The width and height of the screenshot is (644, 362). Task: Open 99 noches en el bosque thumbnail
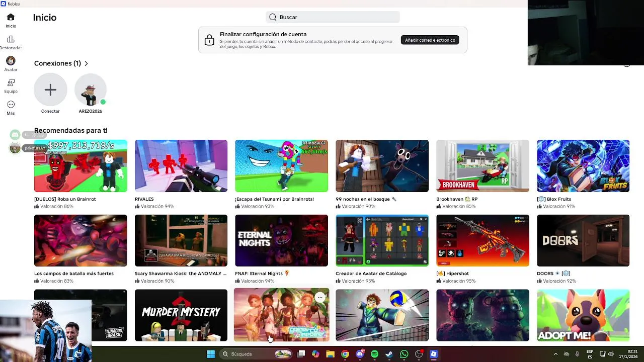(x=382, y=166)
